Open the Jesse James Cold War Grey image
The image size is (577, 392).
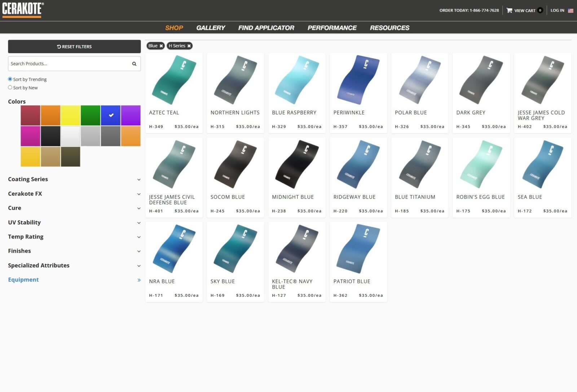point(543,80)
